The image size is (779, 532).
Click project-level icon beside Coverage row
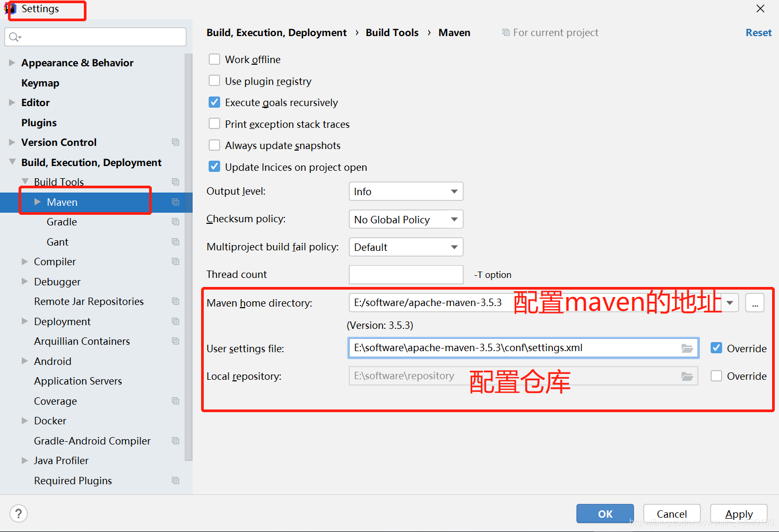(x=176, y=401)
